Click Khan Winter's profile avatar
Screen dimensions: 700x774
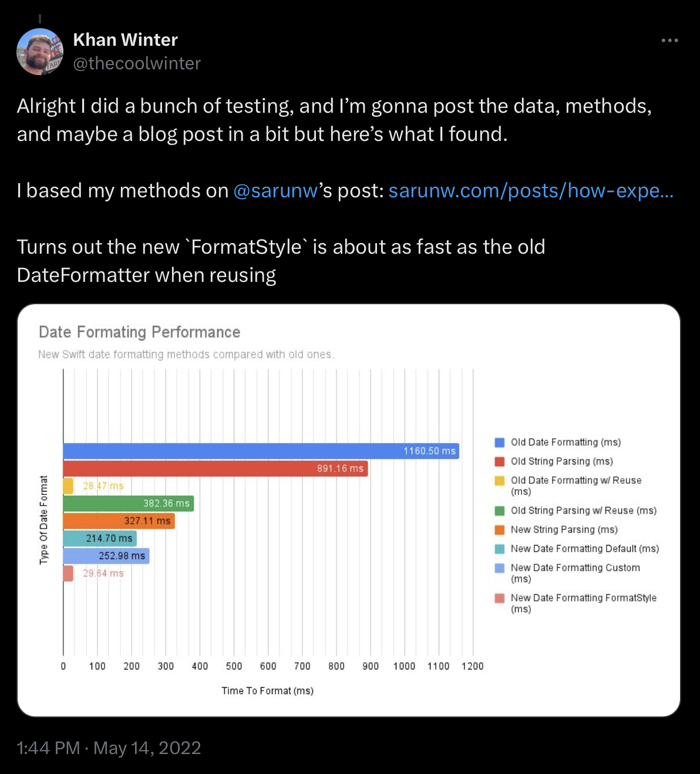(40, 52)
